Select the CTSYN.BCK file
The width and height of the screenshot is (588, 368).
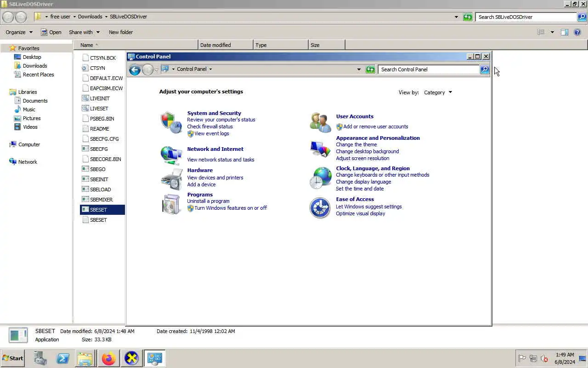103,58
